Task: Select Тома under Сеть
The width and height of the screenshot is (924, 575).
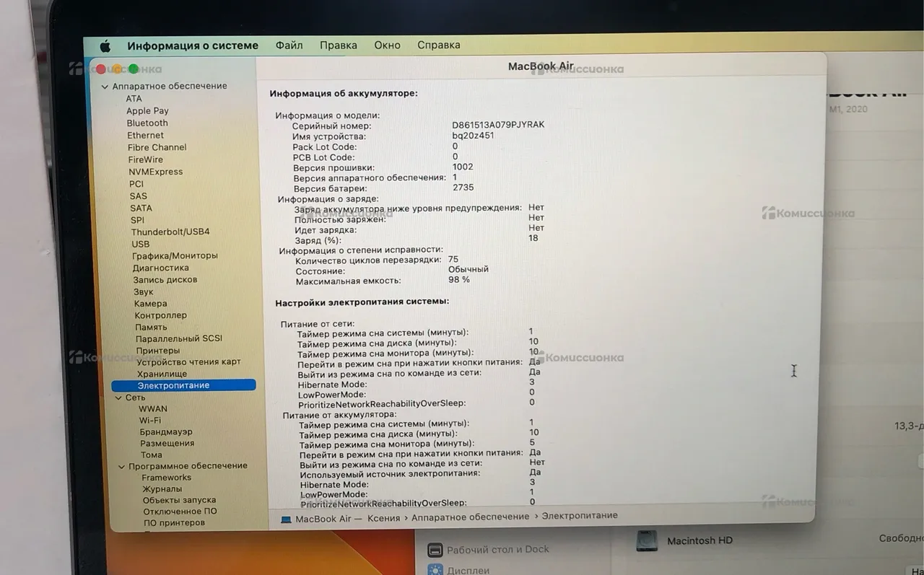Action: point(151,455)
